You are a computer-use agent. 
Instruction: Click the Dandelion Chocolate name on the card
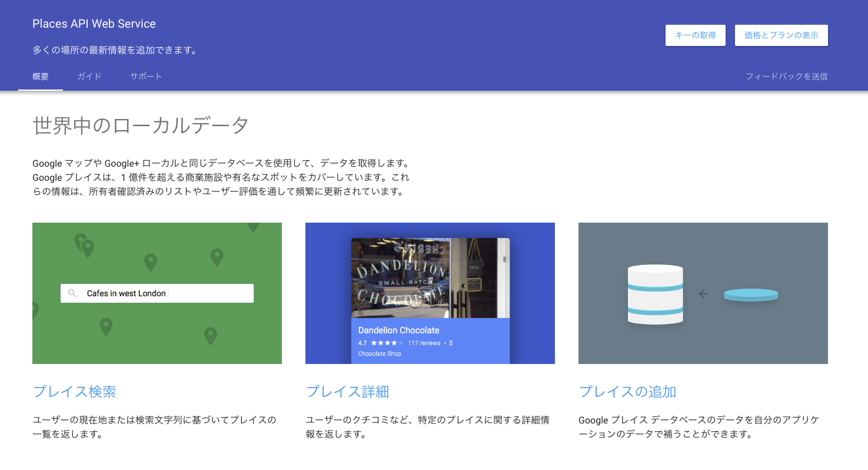(x=399, y=330)
